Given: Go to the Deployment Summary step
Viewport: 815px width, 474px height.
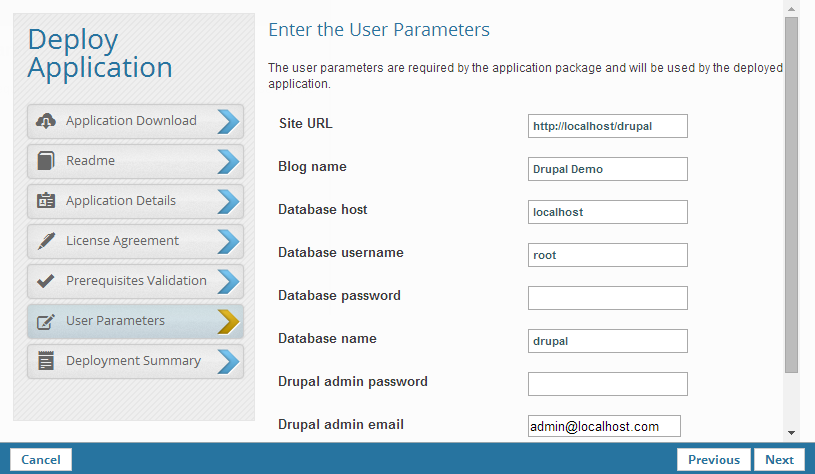Looking at the screenshot, I should pos(133,361).
